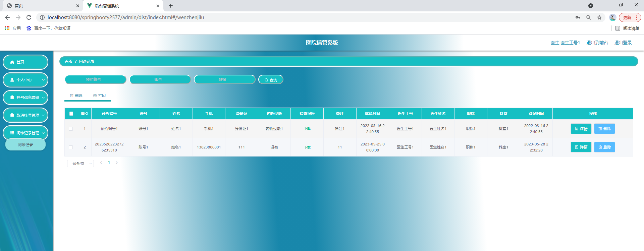The width and height of the screenshot is (644, 251).
Task: Click the next page arrow
Action: 117,163
